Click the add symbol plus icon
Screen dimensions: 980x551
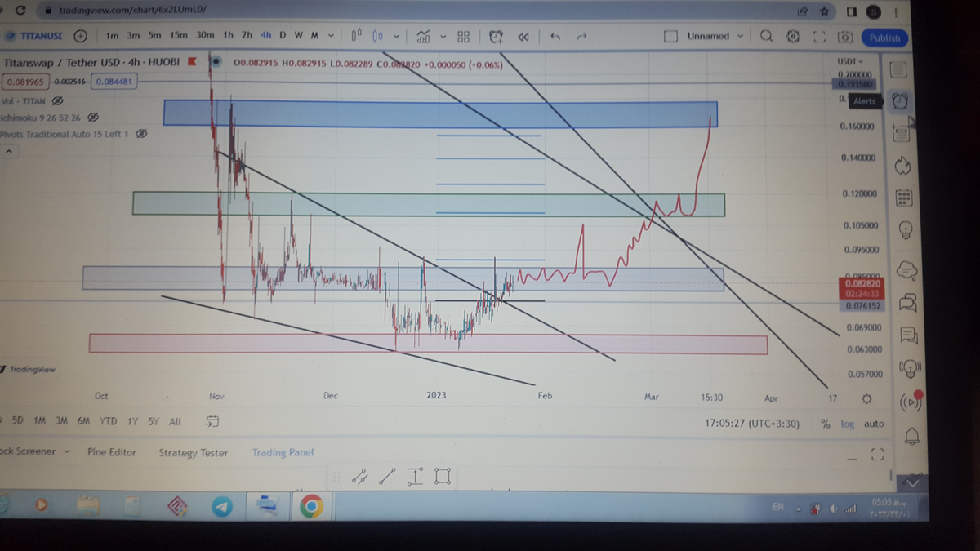[80, 37]
